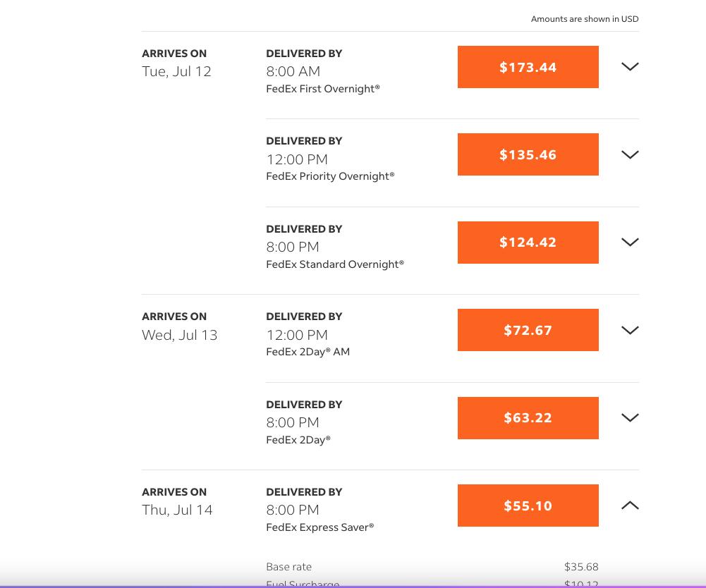Expand FedEx Priority Overnight rate details
The width and height of the screenshot is (706, 588).
tap(630, 154)
